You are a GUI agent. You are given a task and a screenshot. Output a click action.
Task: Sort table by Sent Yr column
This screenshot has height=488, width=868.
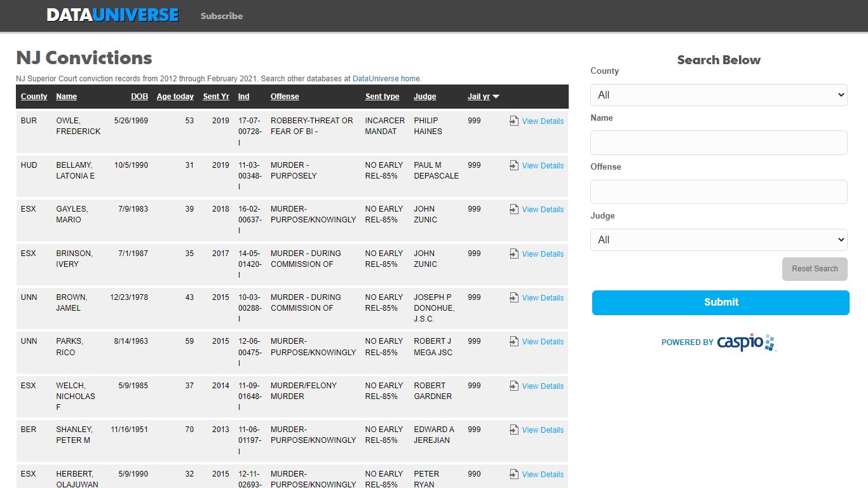tap(216, 97)
